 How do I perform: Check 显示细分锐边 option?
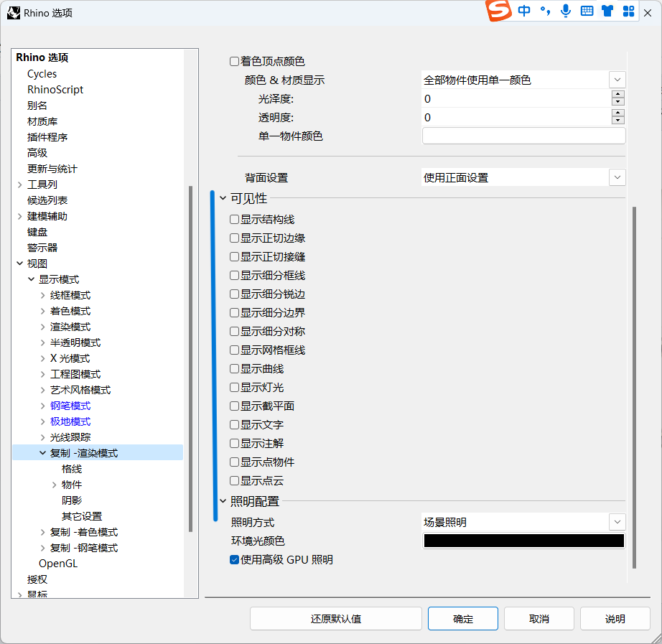click(x=234, y=294)
